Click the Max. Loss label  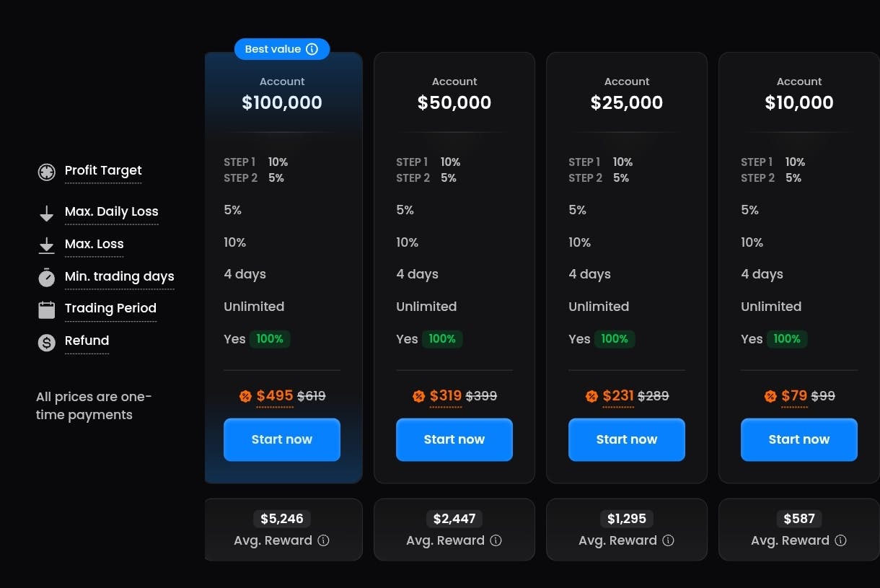tap(94, 244)
